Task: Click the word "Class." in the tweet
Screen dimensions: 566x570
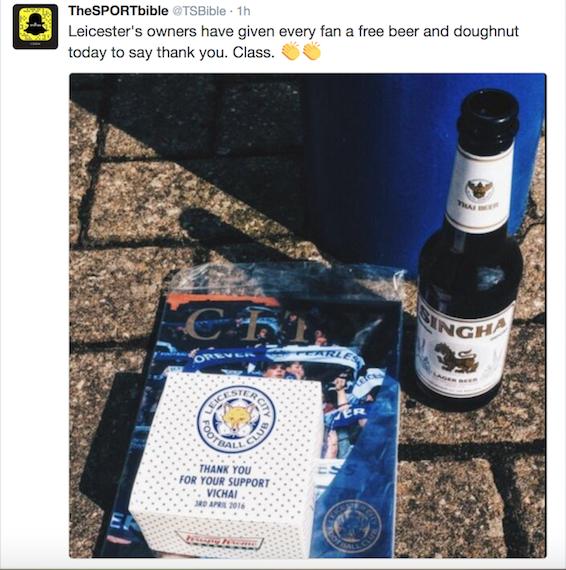Action: click(254, 53)
